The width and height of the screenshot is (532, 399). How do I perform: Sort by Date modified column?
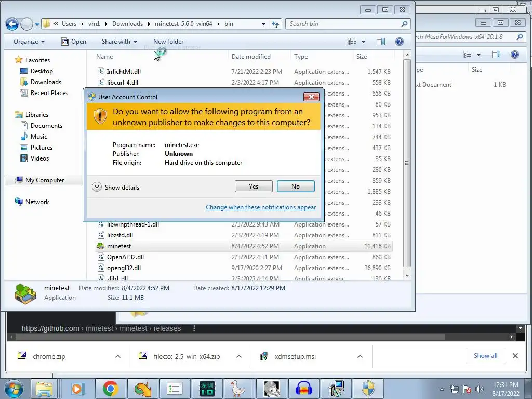(251, 57)
